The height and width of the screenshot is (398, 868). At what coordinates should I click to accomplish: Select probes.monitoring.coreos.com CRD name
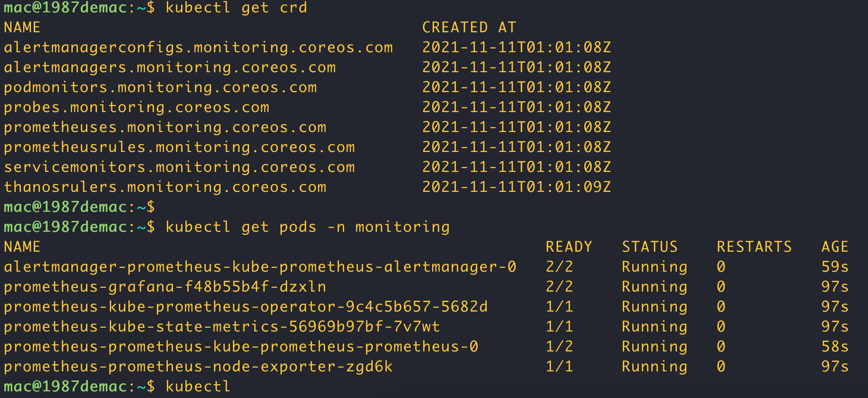click(137, 107)
